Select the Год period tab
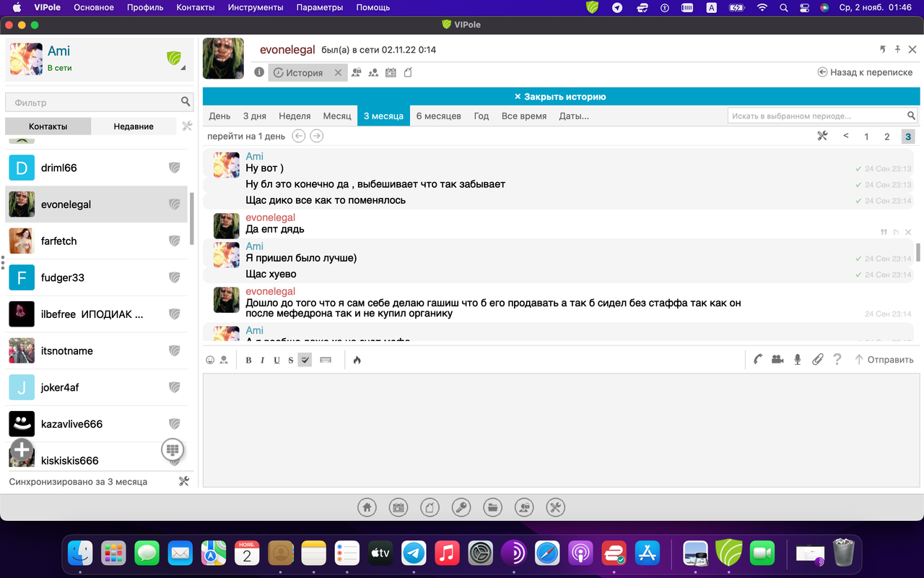 [x=481, y=116]
